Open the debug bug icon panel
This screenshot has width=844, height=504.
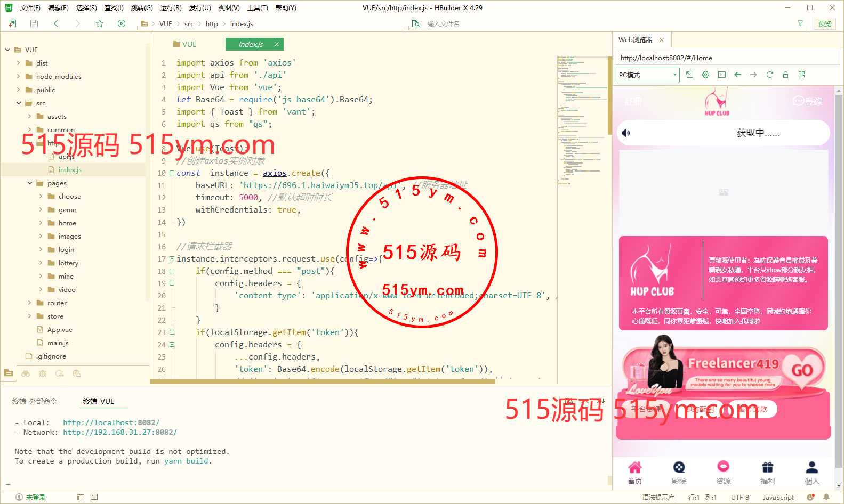[43, 373]
